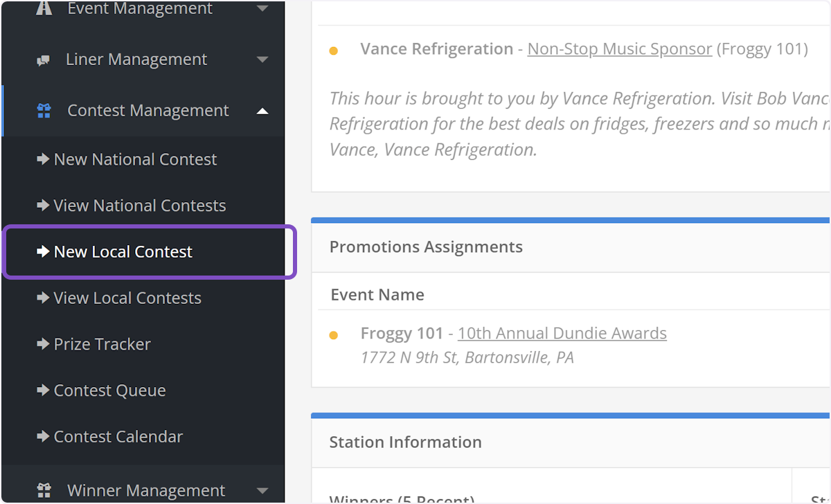Expand the Winner Management dropdown
831x504 pixels.
coord(262,489)
